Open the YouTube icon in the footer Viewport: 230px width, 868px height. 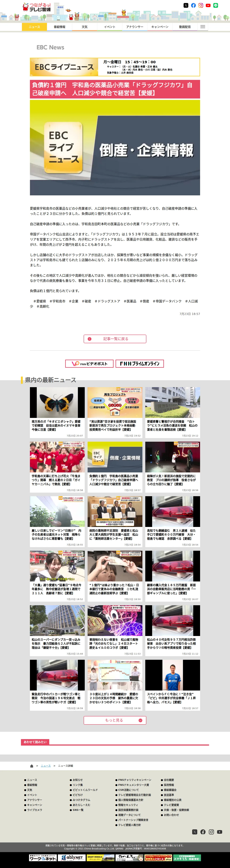(220, 832)
